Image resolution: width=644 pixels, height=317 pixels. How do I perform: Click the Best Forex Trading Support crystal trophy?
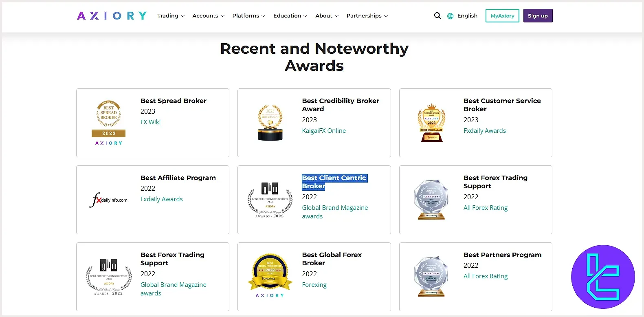point(431,200)
